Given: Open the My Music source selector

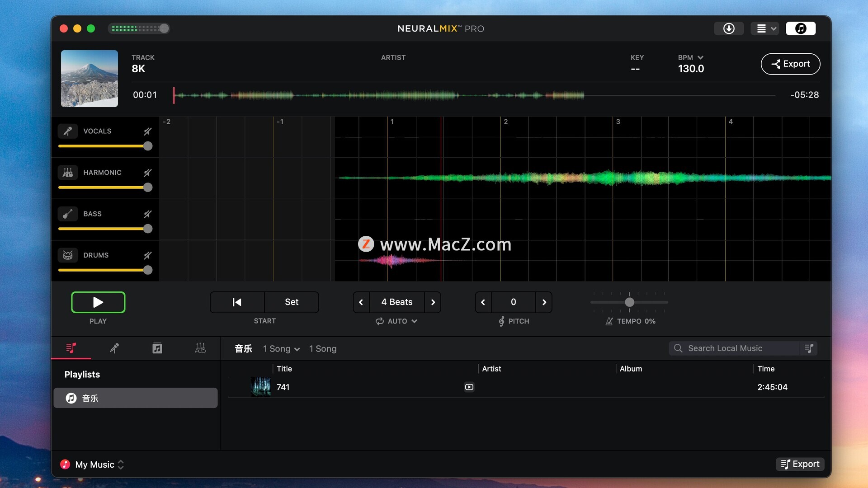Looking at the screenshot, I should coord(92,465).
